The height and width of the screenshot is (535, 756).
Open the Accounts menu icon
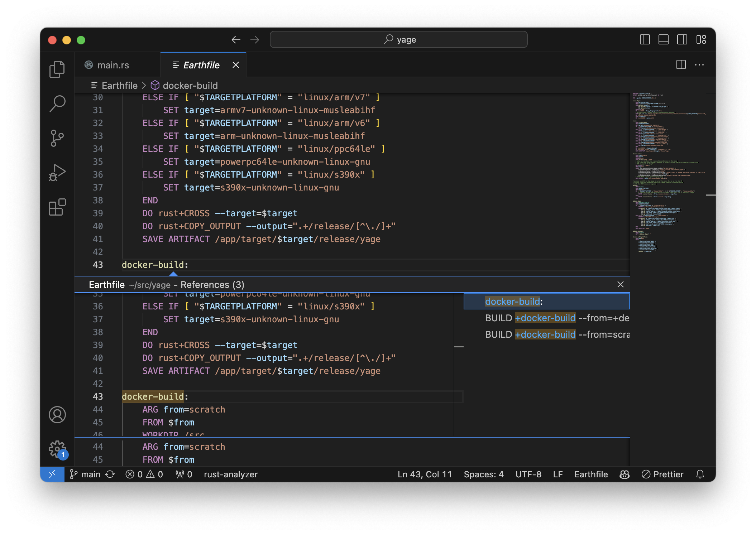click(x=57, y=415)
